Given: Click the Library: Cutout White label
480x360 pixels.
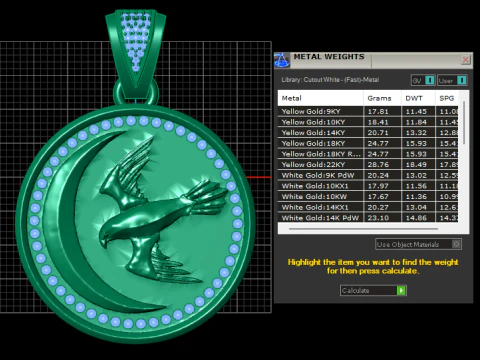Looking at the screenshot, I should [330, 80].
